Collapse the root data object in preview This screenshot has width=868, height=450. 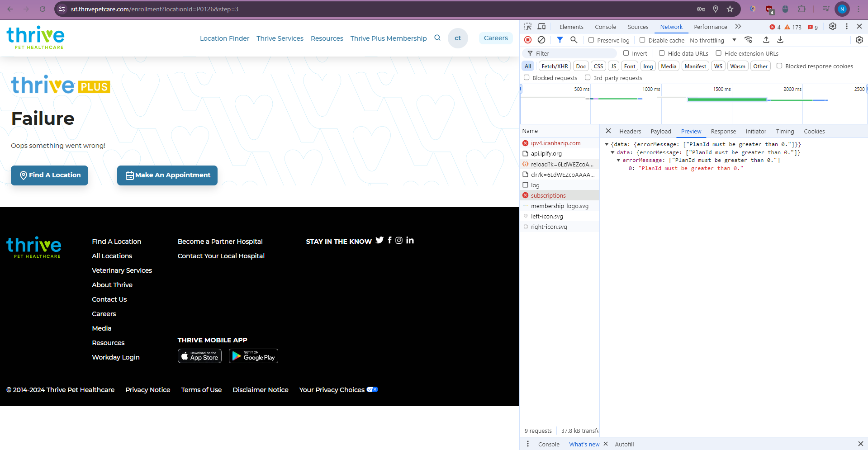(607, 144)
